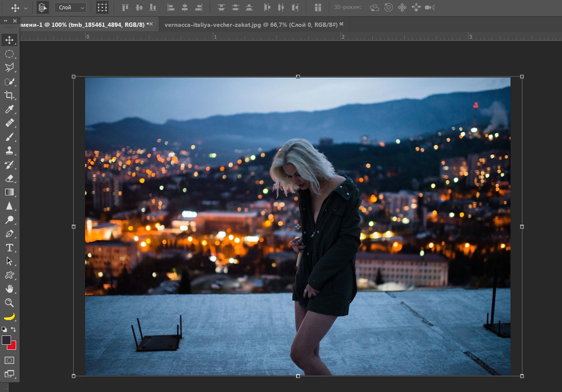The image size is (562, 392).
Task: Select the Elliptical Marquee tool
Action: (9, 54)
